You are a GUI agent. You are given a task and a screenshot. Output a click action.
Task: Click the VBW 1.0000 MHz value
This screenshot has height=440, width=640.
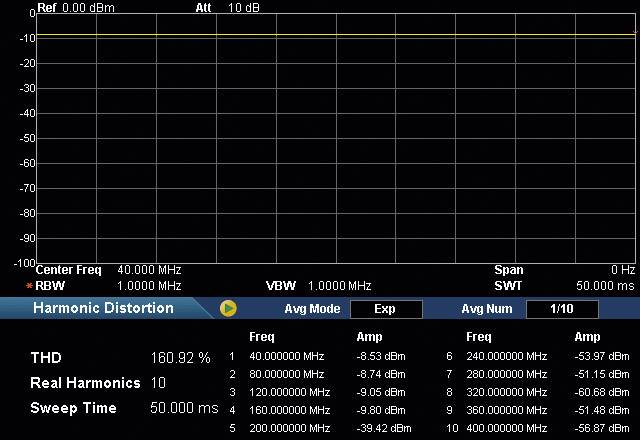pyautogui.click(x=339, y=286)
